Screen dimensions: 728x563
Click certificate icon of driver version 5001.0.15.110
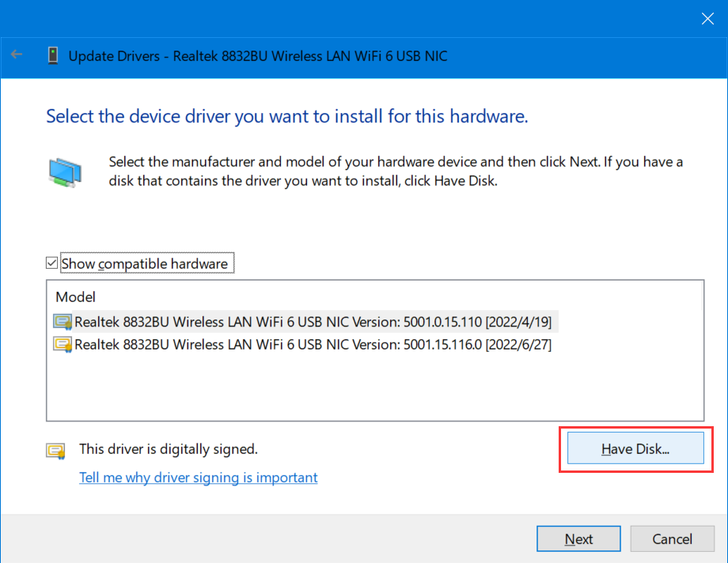click(x=63, y=322)
